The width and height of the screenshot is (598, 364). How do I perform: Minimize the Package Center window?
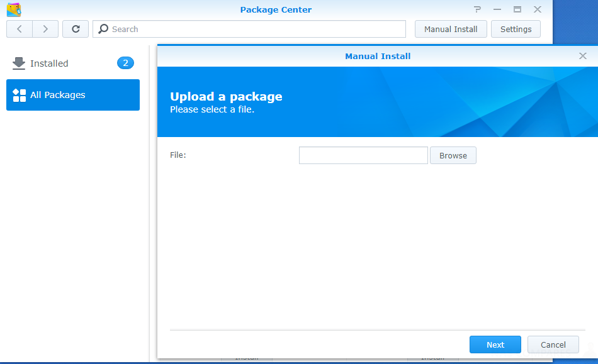point(497,9)
